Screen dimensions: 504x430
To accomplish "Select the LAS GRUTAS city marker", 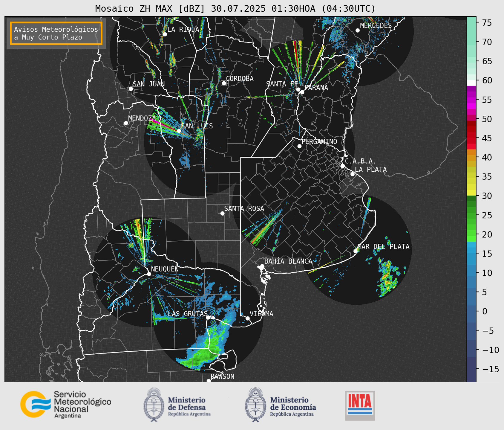I will pos(208,318).
